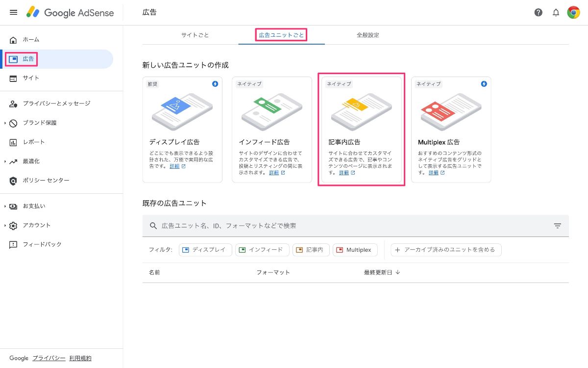This screenshot has width=588, height=368.
Task: Toggle the インフィード filter chip
Action: (262, 250)
